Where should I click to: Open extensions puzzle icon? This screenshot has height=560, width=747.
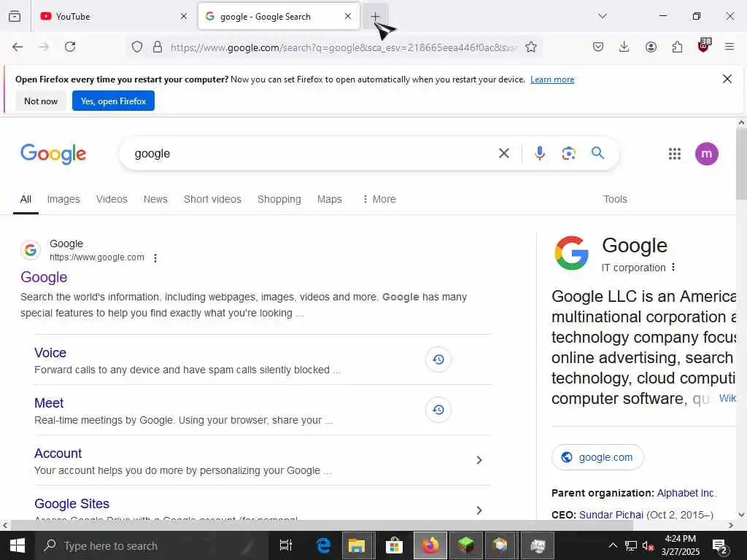coord(677,47)
